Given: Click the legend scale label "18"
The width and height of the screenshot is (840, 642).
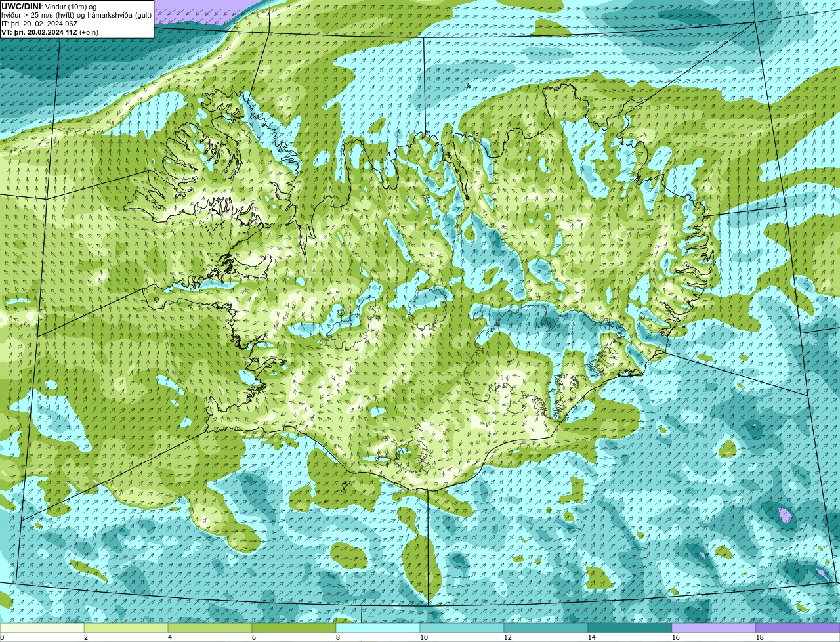Looking at the screenshot, I should coord(760,637).
